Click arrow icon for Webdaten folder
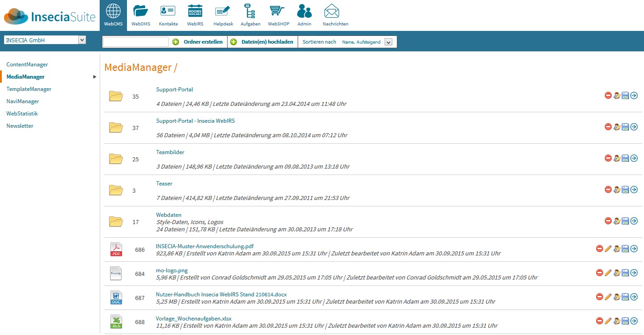 (x=634, y=221)
